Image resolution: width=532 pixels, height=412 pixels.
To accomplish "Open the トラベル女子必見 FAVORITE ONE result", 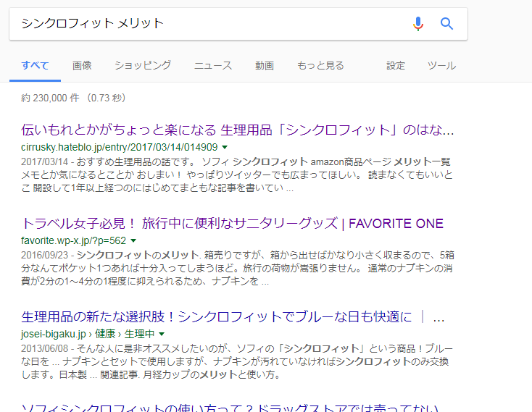I will point(232,224).
